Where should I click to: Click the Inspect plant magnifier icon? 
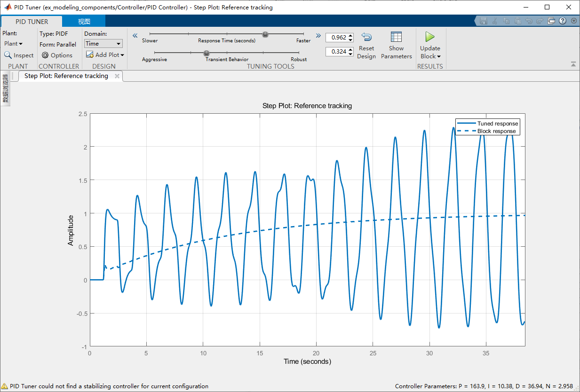point(8,55)
